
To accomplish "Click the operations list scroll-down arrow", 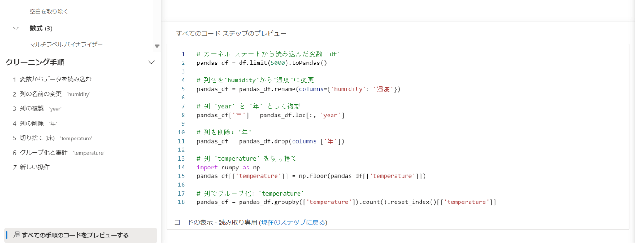I will 157,46.
